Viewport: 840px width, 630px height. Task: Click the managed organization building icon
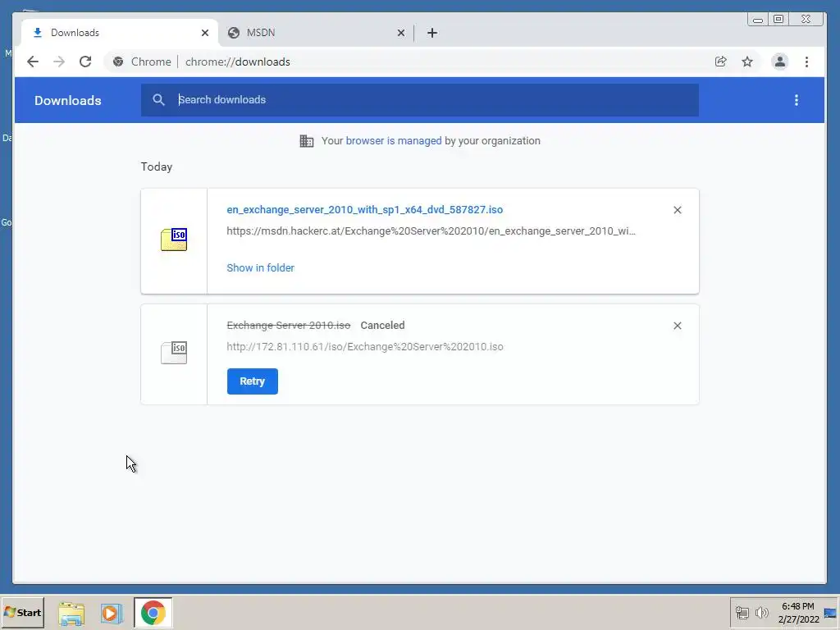307,141
